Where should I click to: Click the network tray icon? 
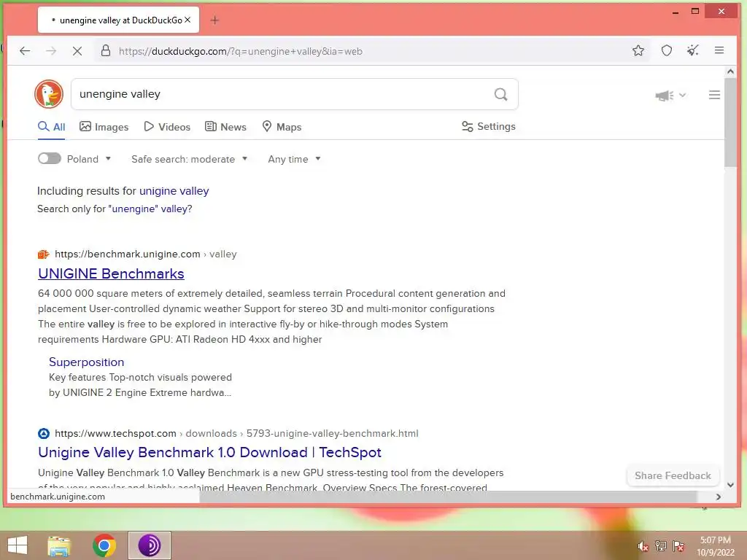(661, 546)
